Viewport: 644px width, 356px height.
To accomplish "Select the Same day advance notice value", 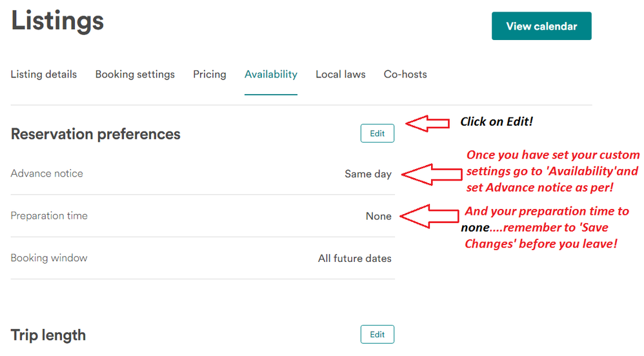I will pos(368,174).
